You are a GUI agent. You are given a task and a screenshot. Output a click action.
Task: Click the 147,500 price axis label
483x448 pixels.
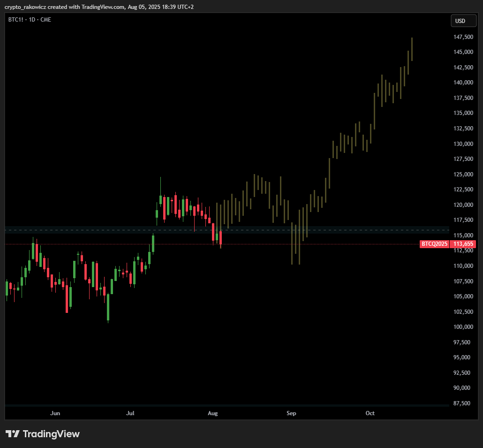(x=463, y=37)
